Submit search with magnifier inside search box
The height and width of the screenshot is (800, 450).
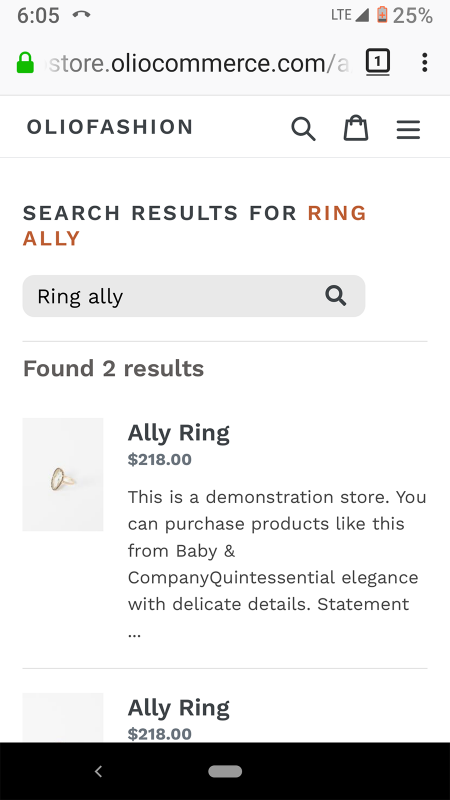pos(336,295)
